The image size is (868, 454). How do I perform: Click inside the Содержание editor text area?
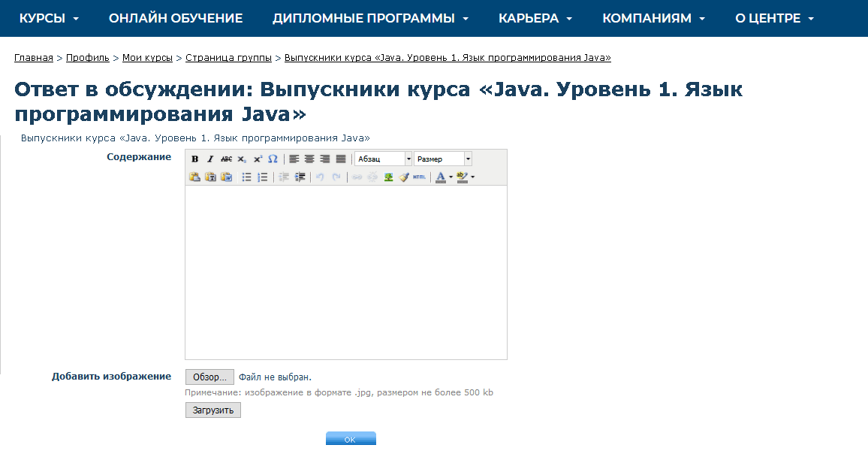(346, 272)
